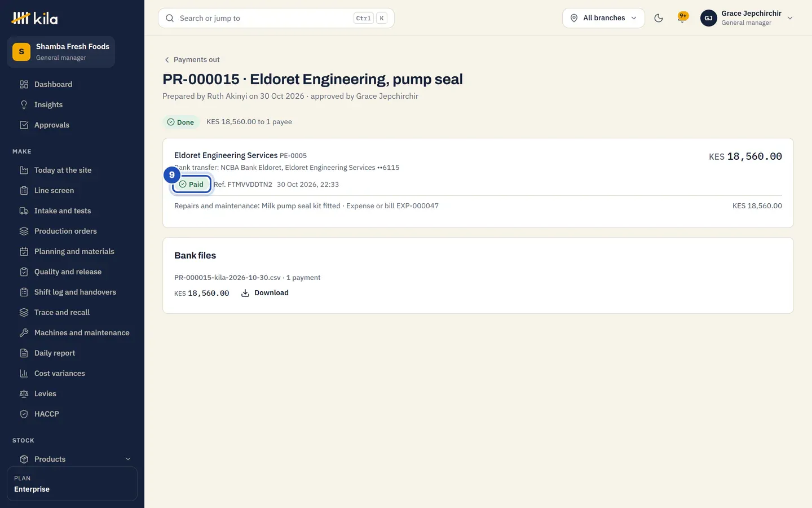812x508 pixels.
Task: Open the Shamba Fresh Foods company switcher
Action: pos(61,52)
